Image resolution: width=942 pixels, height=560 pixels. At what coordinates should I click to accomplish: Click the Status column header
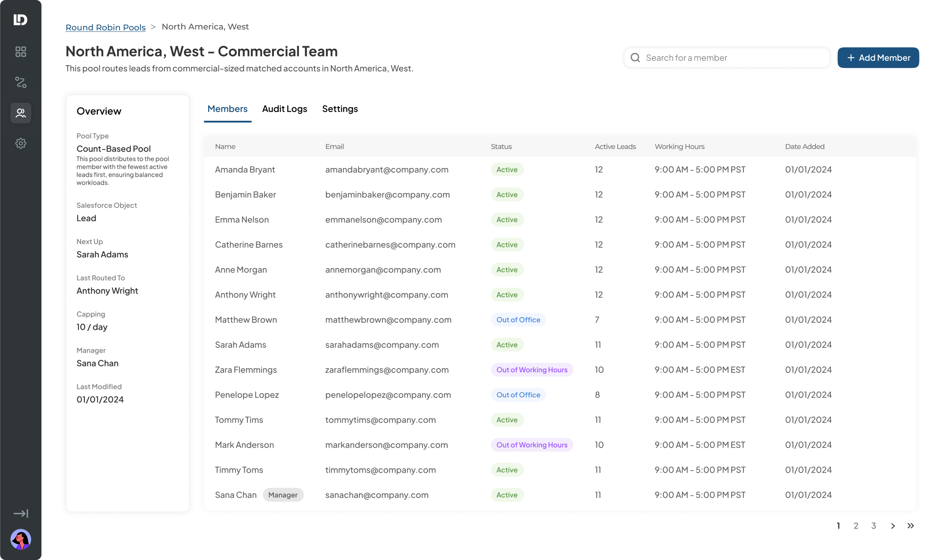(x=501, y=146)
